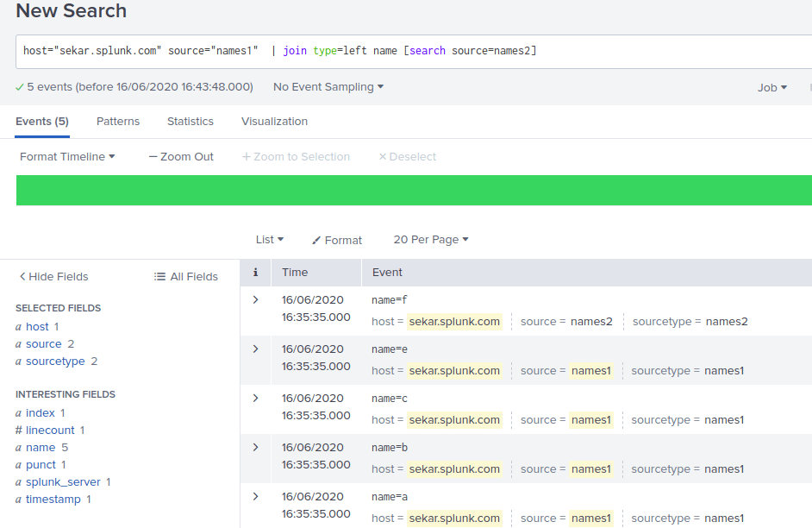Switch to the Statistics tab

pos(190,121)
